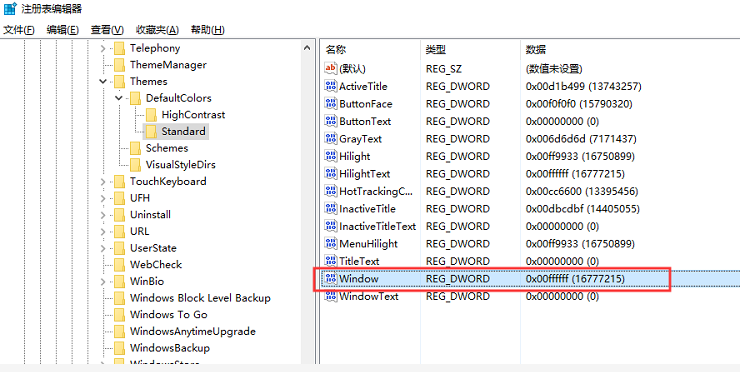Collapse the Themes tree node
This screenshot has width=740, height=372.
click(x=103, y=82)
